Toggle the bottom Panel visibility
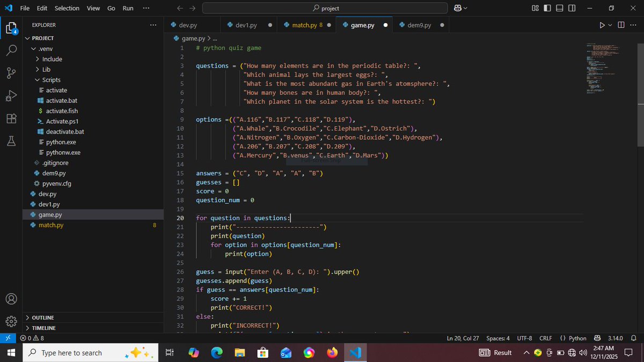This screenshot has height=362, width=644. click(558, 8)
